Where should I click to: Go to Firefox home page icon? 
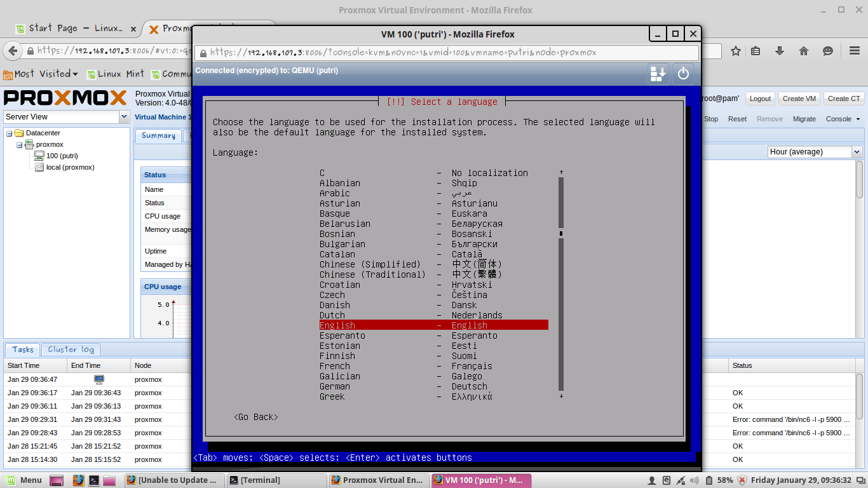click(x=804, y=51)
